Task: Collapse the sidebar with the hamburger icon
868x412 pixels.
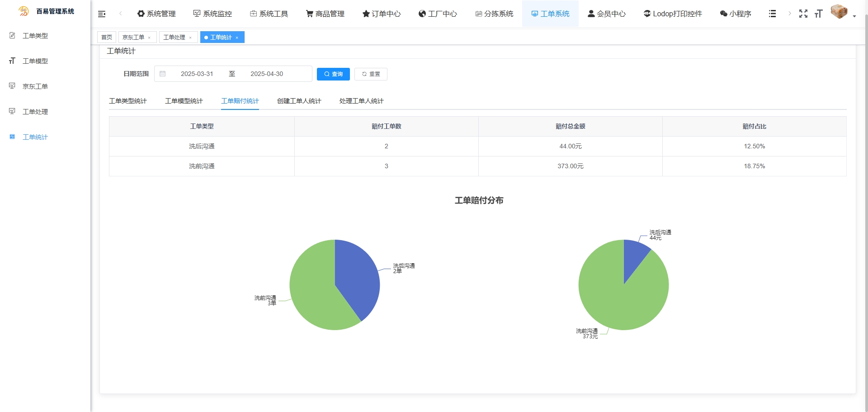Action: point(102,14)
